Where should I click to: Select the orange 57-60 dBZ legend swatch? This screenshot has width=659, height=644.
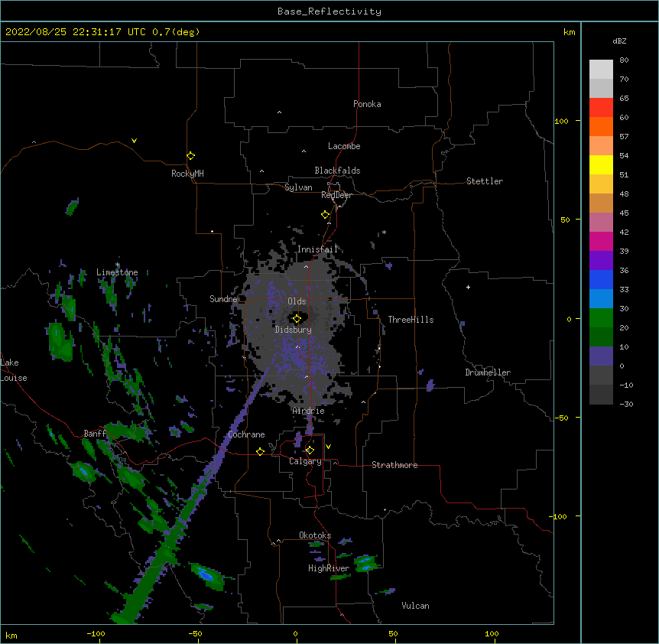click(601, 126)
